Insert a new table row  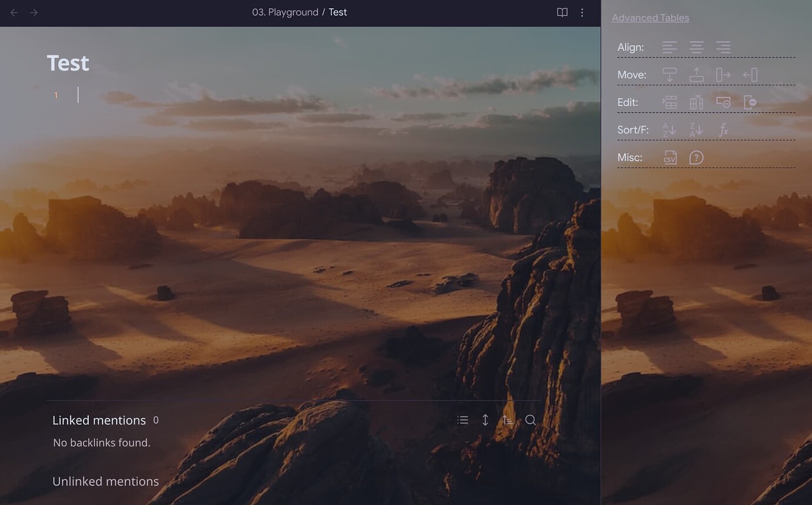point(670,102)
